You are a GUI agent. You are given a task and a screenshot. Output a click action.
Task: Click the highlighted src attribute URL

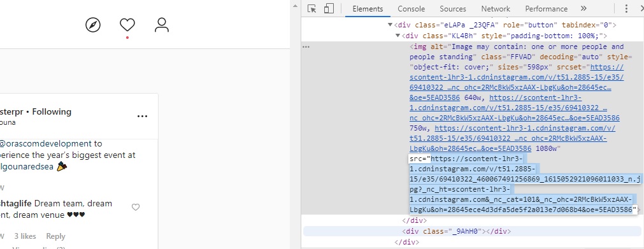coord(524,184)
